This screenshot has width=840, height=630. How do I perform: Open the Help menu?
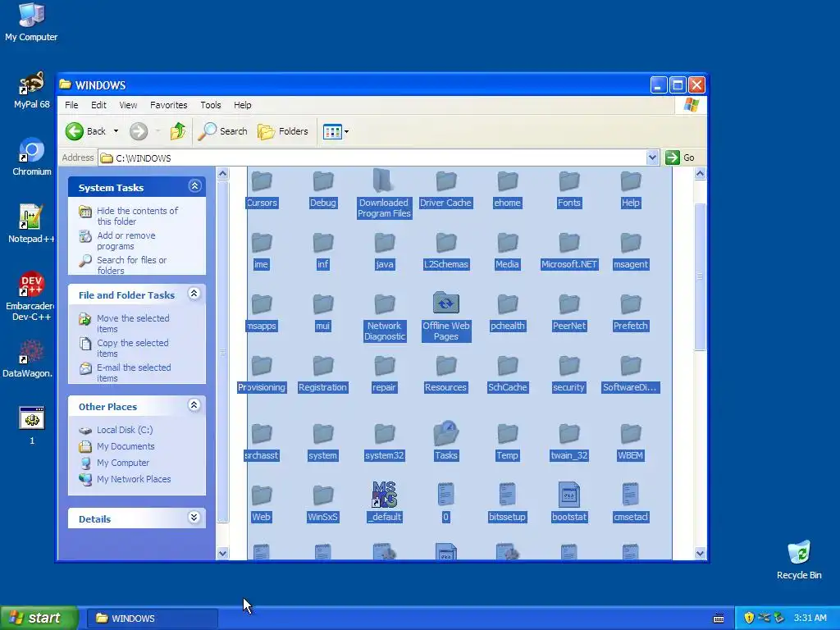(242, 105)
